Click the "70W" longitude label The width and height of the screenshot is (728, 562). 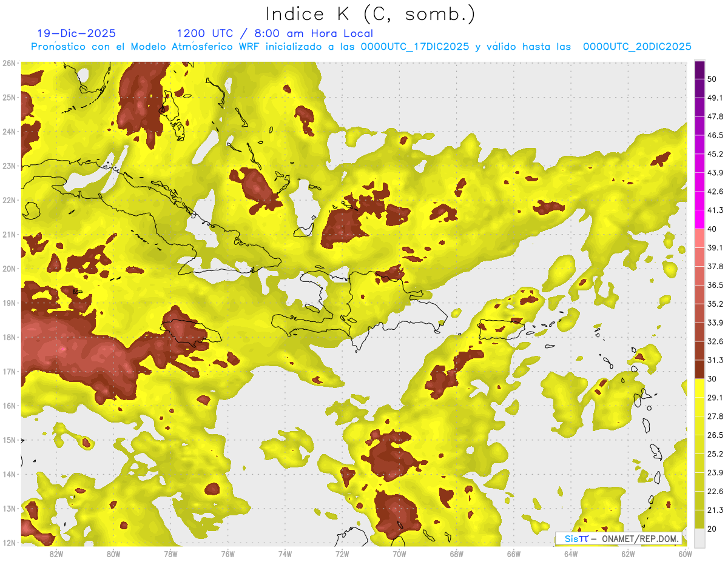coord(399,554)
